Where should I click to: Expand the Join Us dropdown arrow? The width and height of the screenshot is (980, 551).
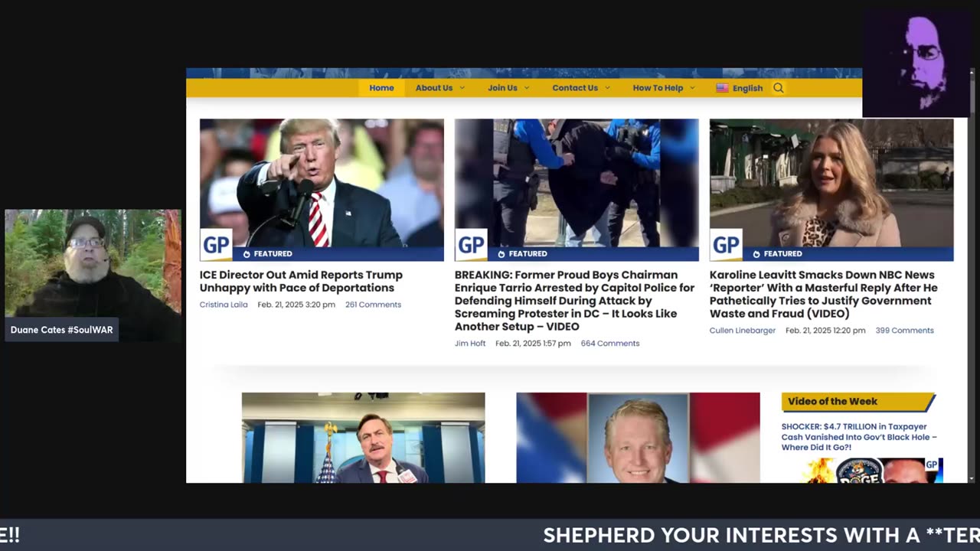[x=527, y=88]
